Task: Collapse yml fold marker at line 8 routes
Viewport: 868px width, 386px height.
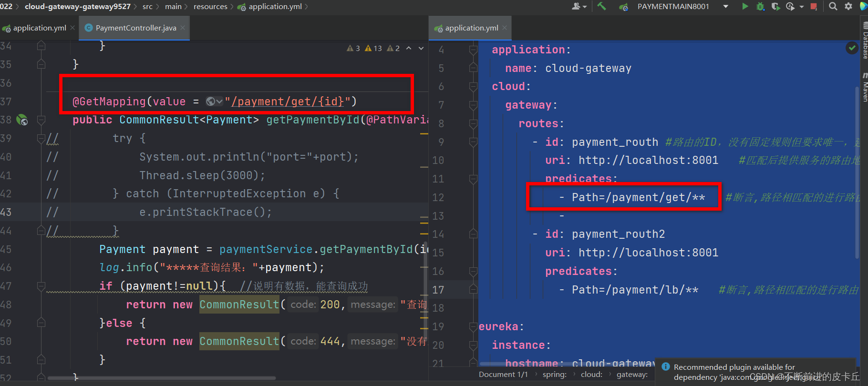Action: click(473, 124)
